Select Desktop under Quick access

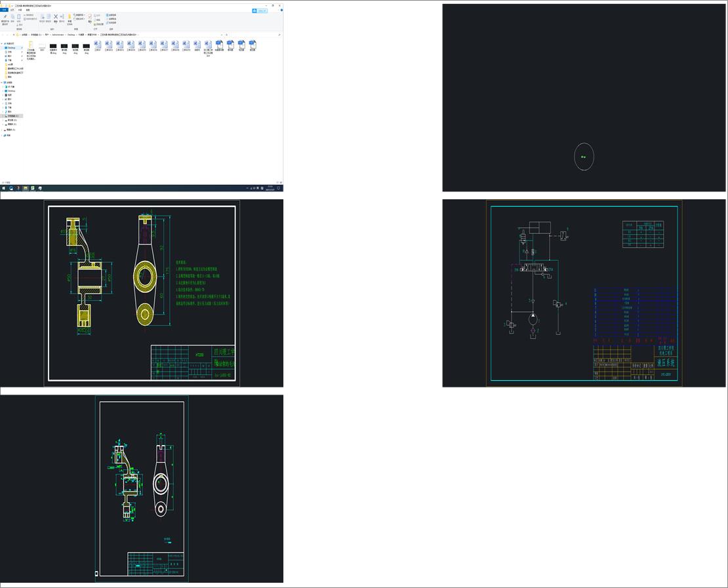click(x=12, y=48)
